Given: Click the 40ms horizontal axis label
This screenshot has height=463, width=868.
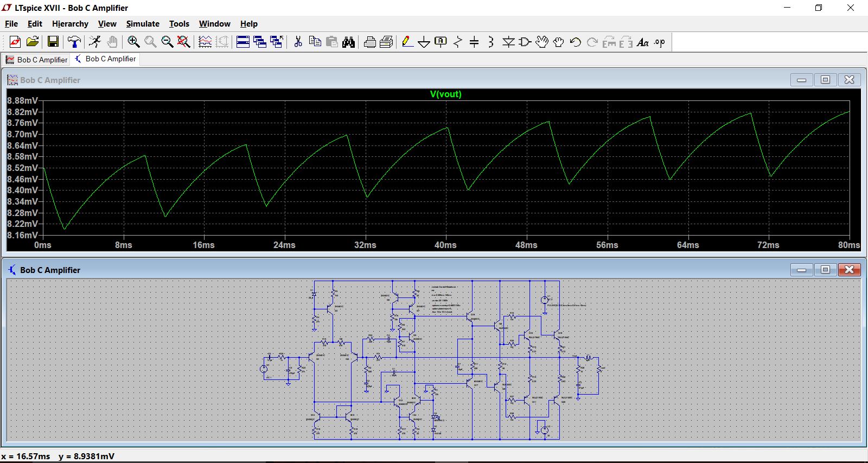Looking at the screenshot, I should point(445,245).
